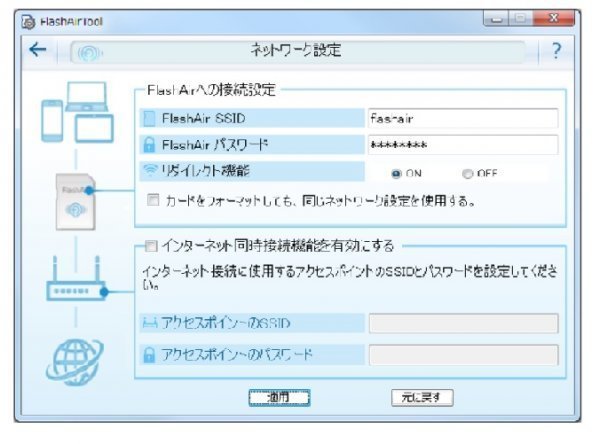The image size is (600, 444).
Task: Click the Wi-Fi icon beside リダイレクト機能
Action: click(150, 170)
